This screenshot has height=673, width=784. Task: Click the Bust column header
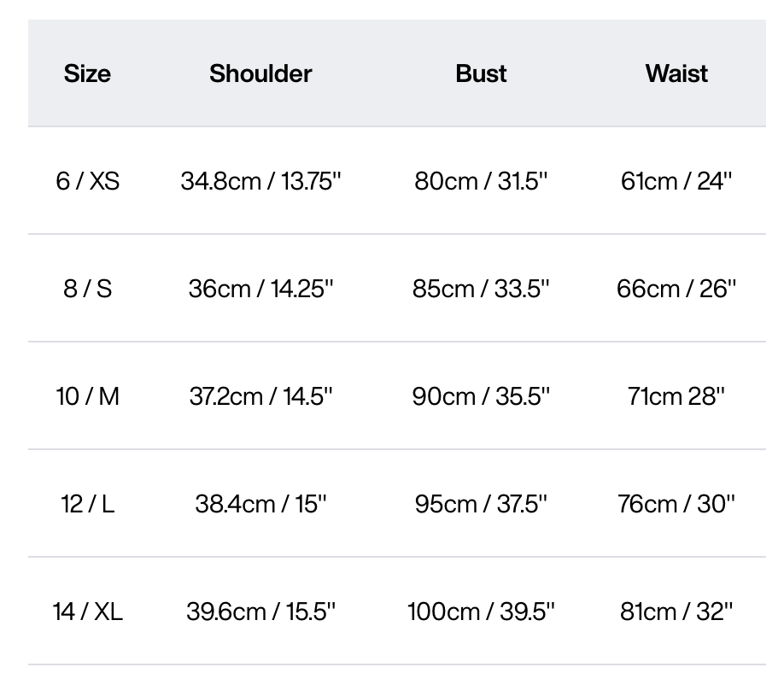481,74
